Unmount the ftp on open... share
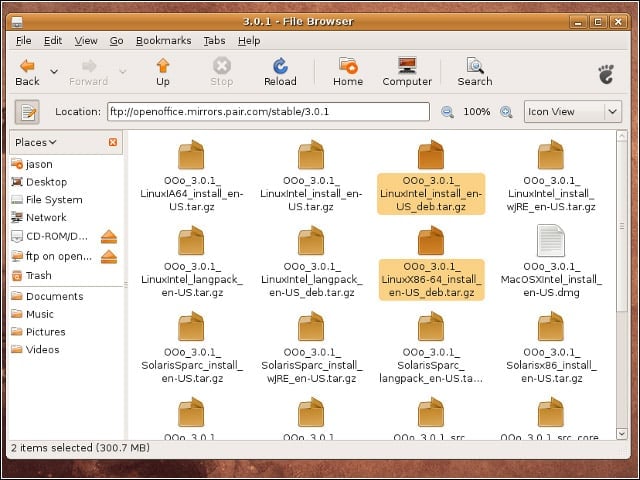The width and height of the screenshot is (640, 480). point(109,256)
